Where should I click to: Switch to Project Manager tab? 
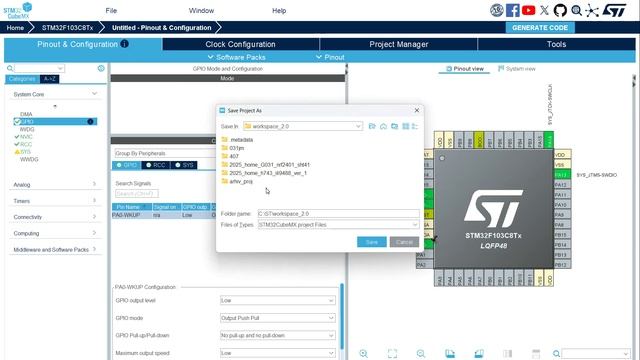click(399, 44)
